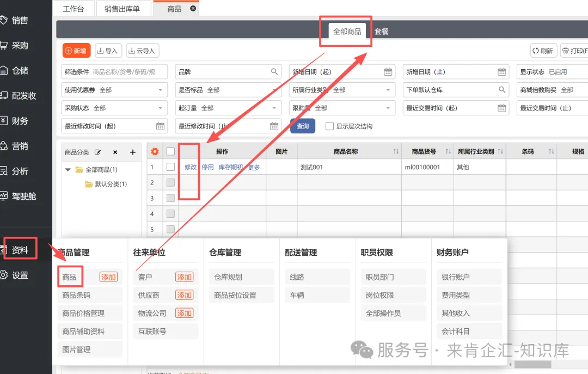The width and height of the screenshot is (588, 374).
Task: Click the delete category X icon
Action: pyautogui.click(x=115, y=152)
